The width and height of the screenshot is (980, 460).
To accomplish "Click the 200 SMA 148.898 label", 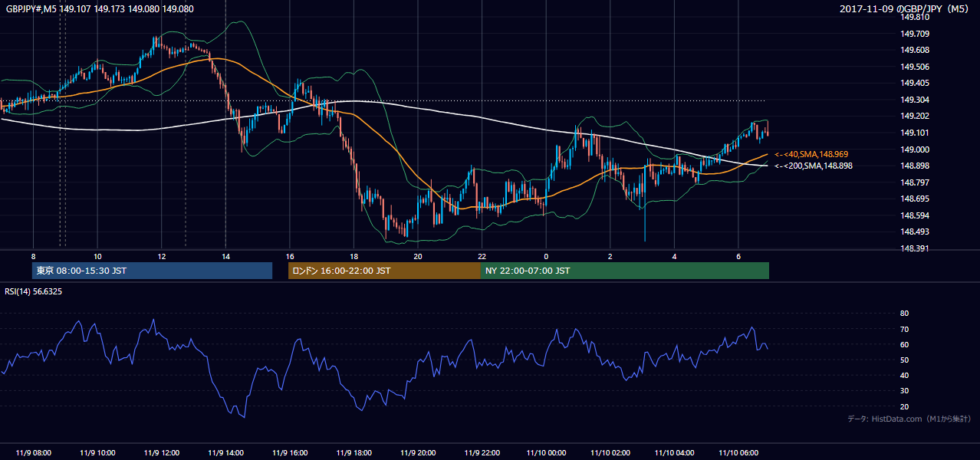I will coord(814,166).
